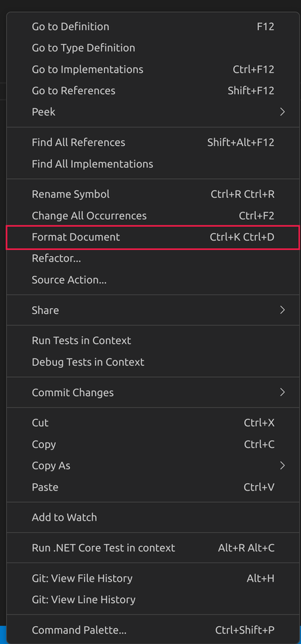Open the Command Palette... entry

click(153, 630)
